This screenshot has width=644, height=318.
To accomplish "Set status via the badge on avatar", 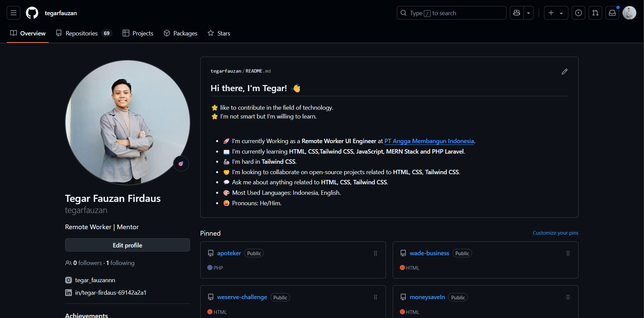I will click(181, 164).
